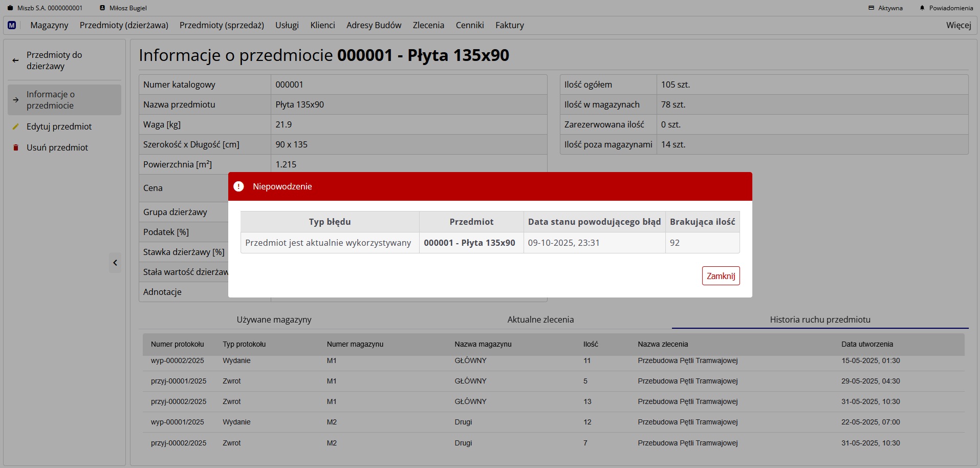
Task: Expand the Więcej menu
Action: pos(958,25)
